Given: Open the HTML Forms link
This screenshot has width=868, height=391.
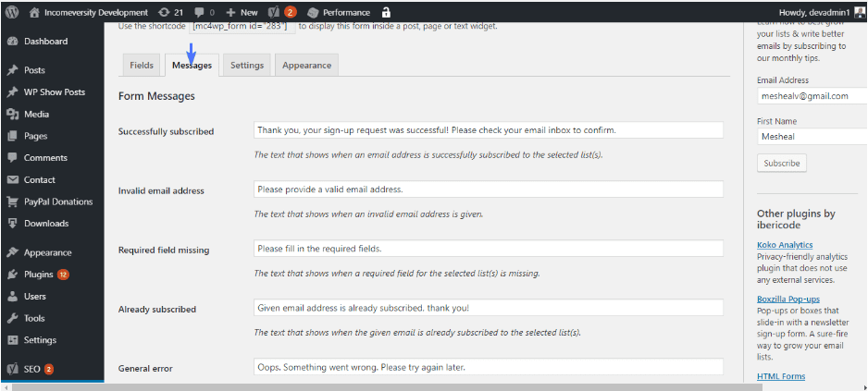Looking at the screenshot, I should 781,376.
